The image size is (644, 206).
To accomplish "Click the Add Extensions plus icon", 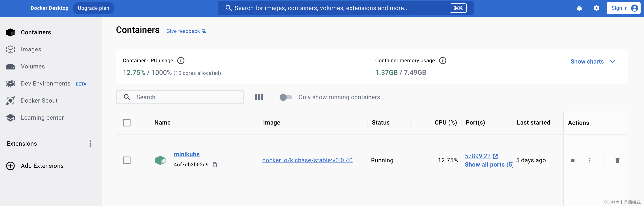I will (x=10, y=166).
